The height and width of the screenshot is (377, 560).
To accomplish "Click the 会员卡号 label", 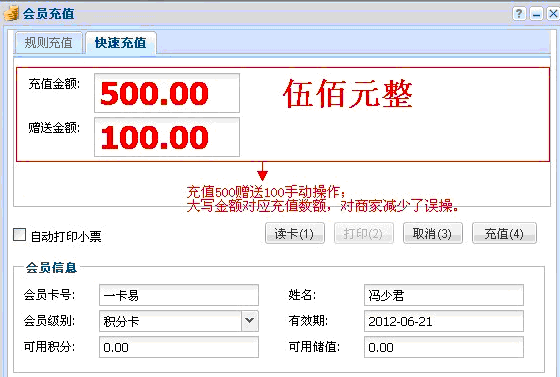I will [x=49, y=295].
